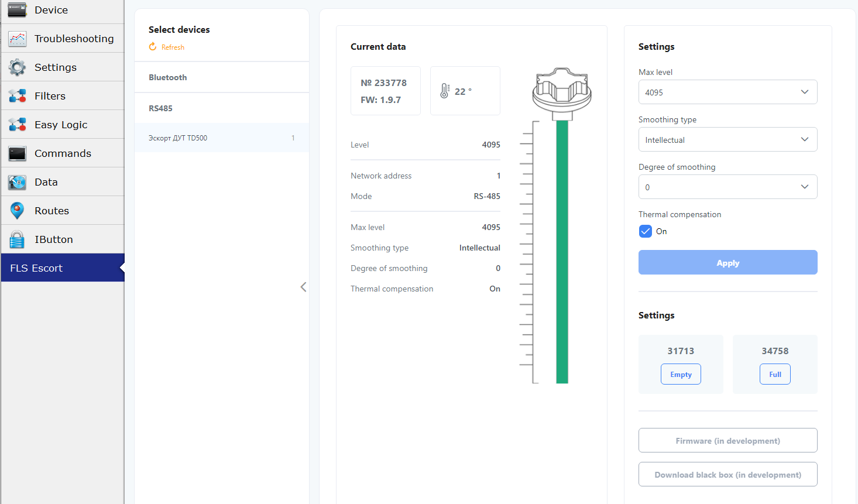The height and width of the screenshot is (504, 858).
Task: Click the Empty calibration button
Action: click(x=681, y=375)
